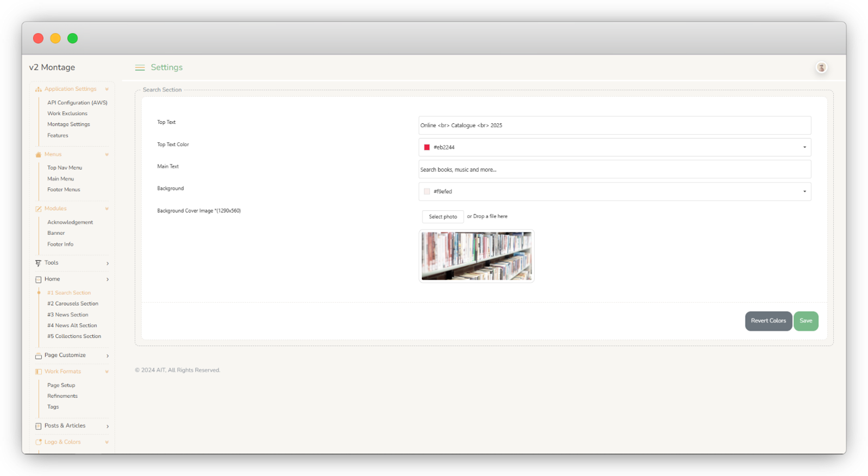Click the Work Formats icon
This screenshot has width=868, height=476.
[x=38, y=372]
